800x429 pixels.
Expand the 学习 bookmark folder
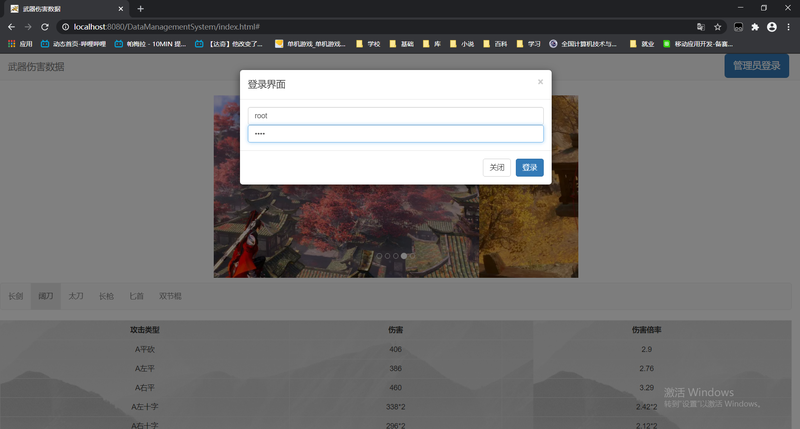[x=529, y=44]
